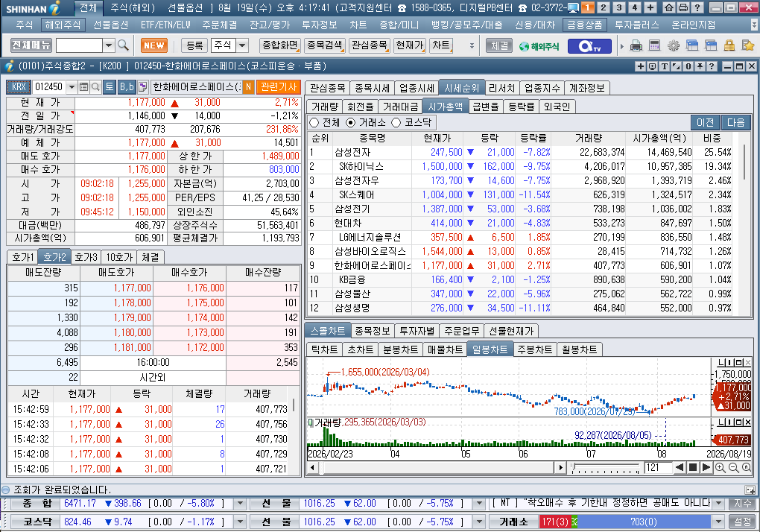The width and height of the screenshot is (760, 532).
Task: Click the printer icon in the title bar
Action: tap(683, 7)
